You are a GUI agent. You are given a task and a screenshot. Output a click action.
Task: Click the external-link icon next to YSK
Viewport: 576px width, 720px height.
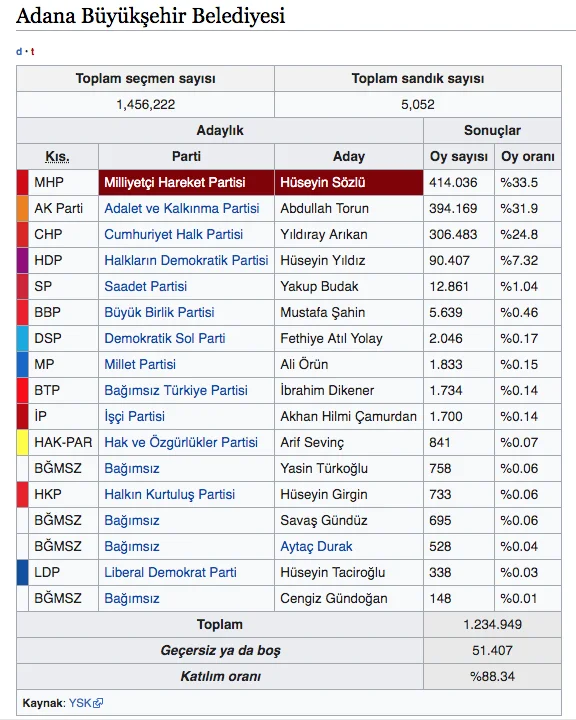click(98, 703)
